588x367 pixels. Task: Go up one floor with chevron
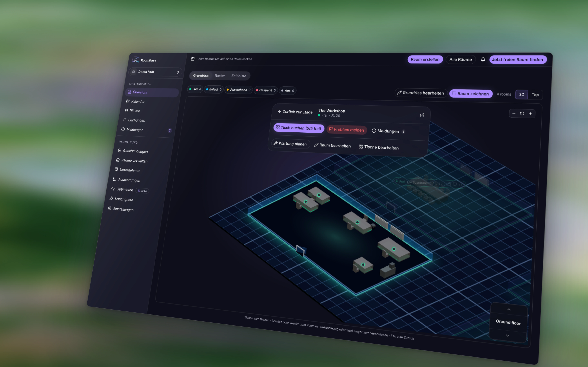pyautogui.click(x=509, y=309)
